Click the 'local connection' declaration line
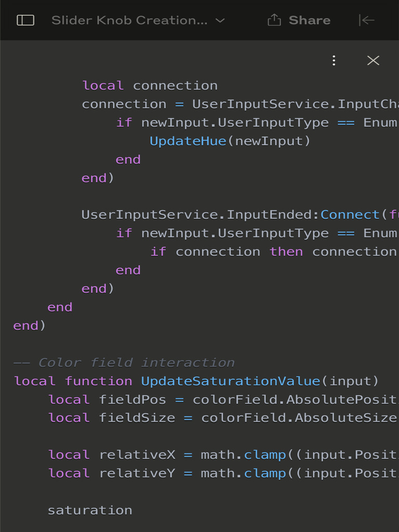399x532 pixels. pos(150,85)
